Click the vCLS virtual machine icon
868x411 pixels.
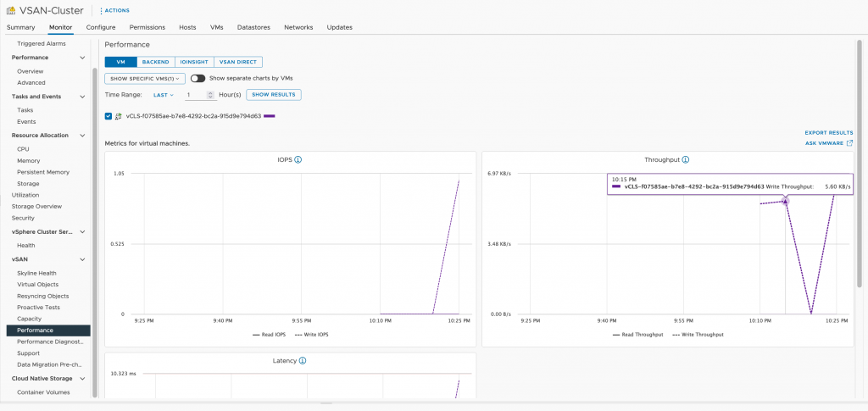[118, 116]
